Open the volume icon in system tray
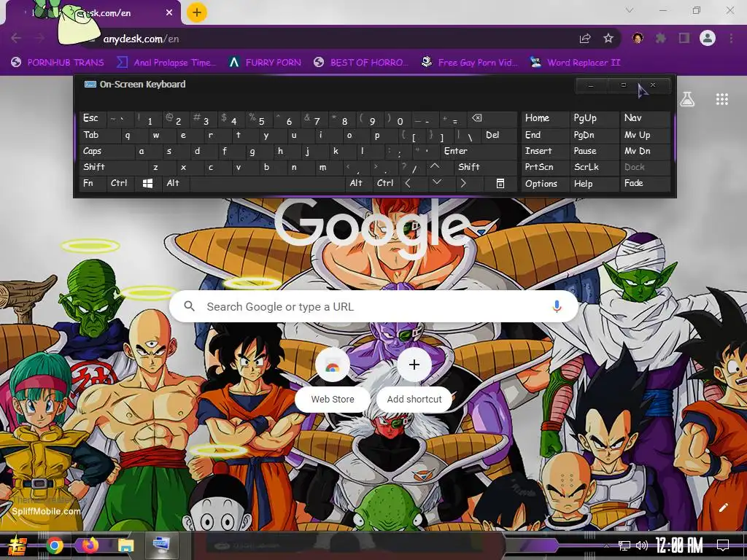This screenshot has width=747, height=560. (x=642, y=545)
